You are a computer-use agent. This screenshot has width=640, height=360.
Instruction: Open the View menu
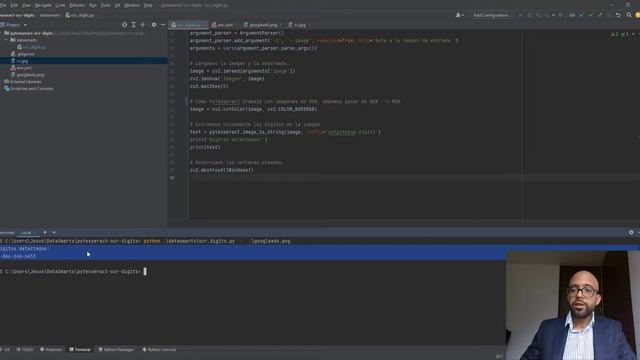(27, 5)
